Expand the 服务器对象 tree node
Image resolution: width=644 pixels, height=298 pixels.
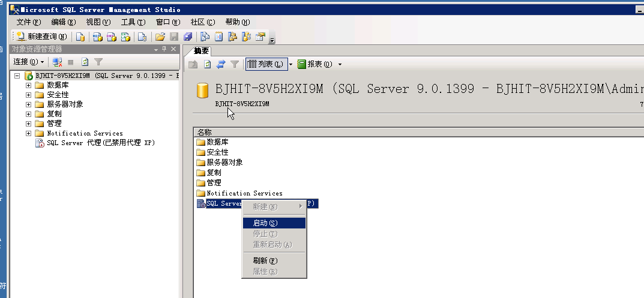pyautogui.click(x=28, y=104)
